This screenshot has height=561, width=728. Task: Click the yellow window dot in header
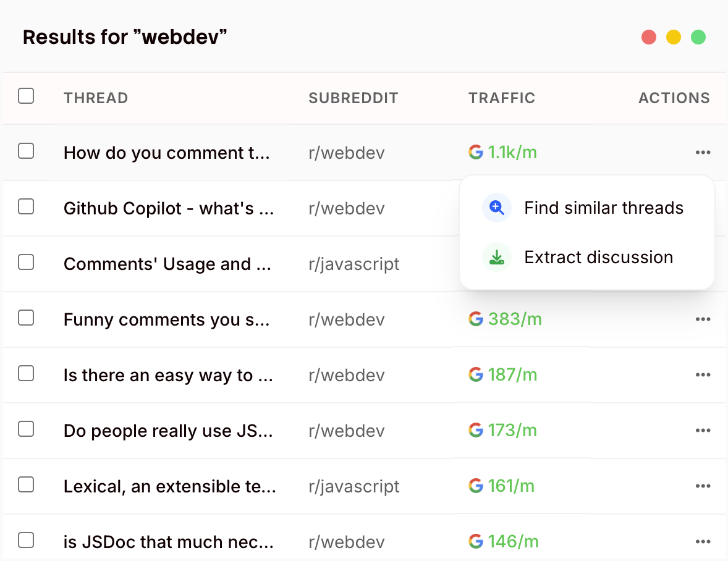tap(673, 37)
